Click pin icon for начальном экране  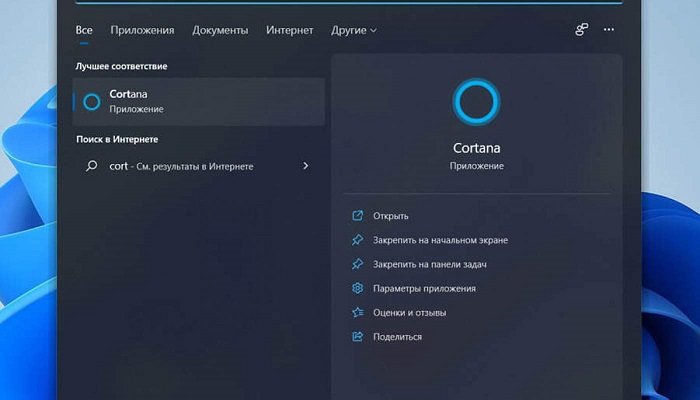coord(358,240)
